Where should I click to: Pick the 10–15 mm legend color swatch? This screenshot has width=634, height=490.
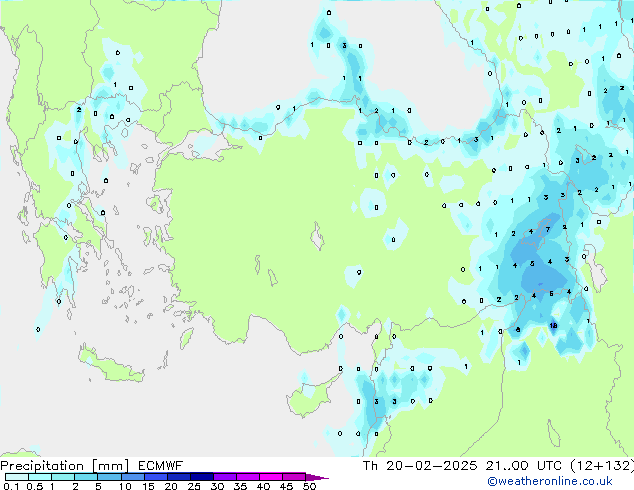point(132,477)
